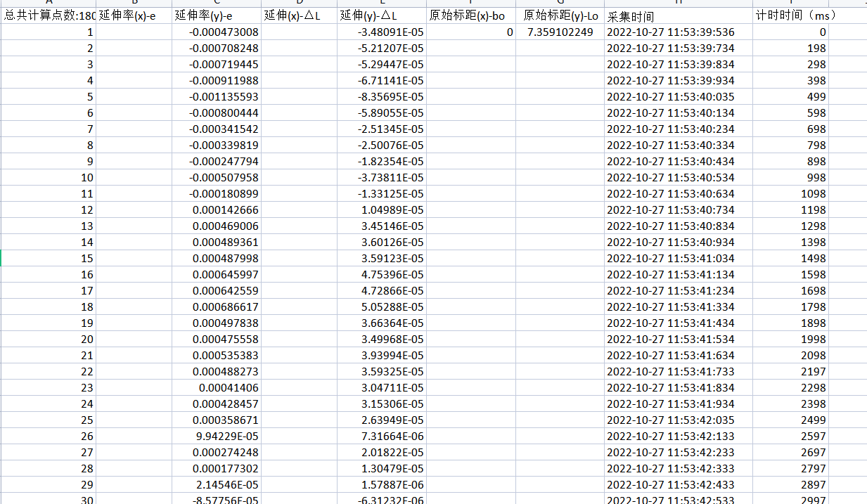Select the 延伸(x)-△L header cell

coord(298,15)
